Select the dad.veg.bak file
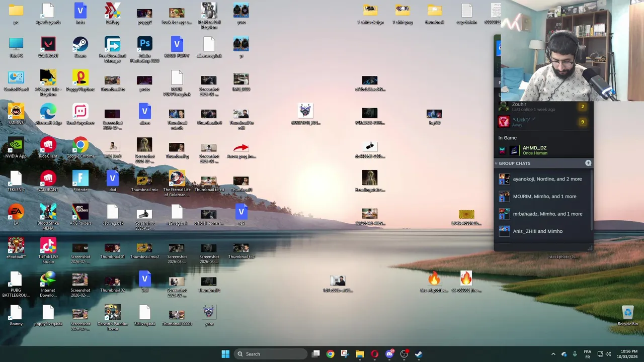 (x=112, y=215)
